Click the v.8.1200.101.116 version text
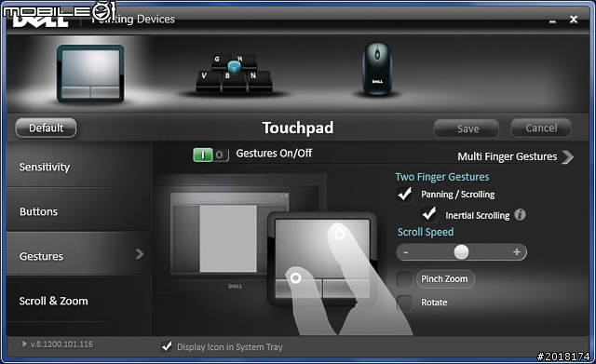 62,344
